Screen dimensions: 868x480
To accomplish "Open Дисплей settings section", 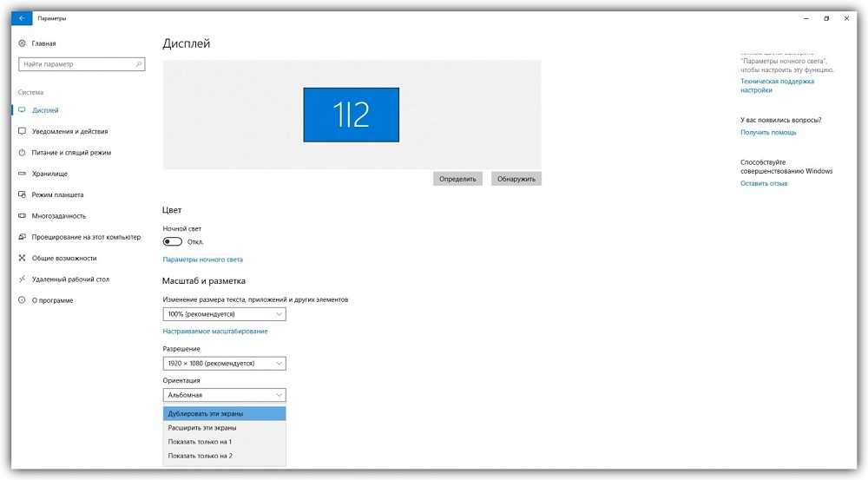I will click(x=45, y=110).
